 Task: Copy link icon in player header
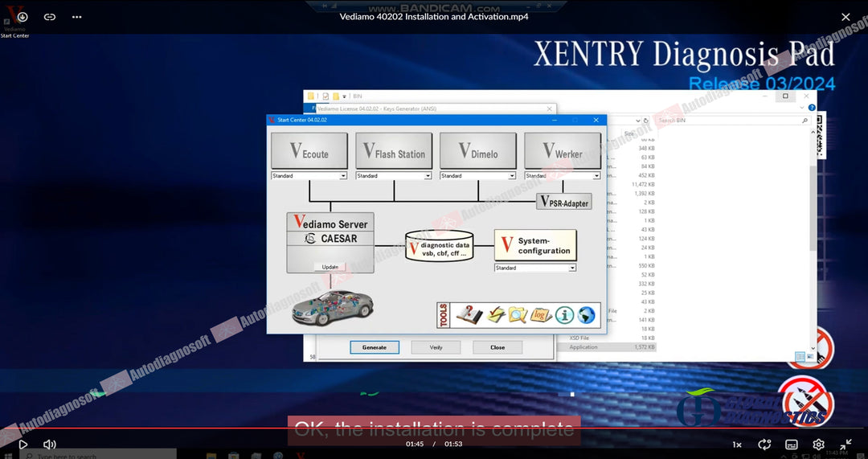50,17
